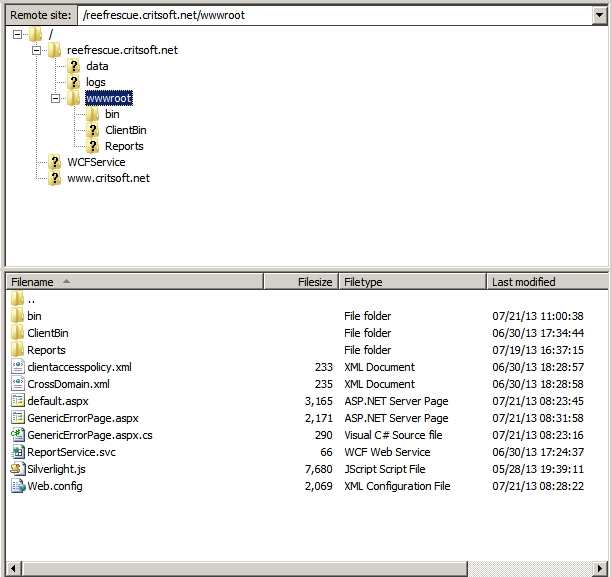The width and height of the screenshot is (612, 577).
Task: Click the ClientBin folder icon in file list
Action: (x=18, y=333)
